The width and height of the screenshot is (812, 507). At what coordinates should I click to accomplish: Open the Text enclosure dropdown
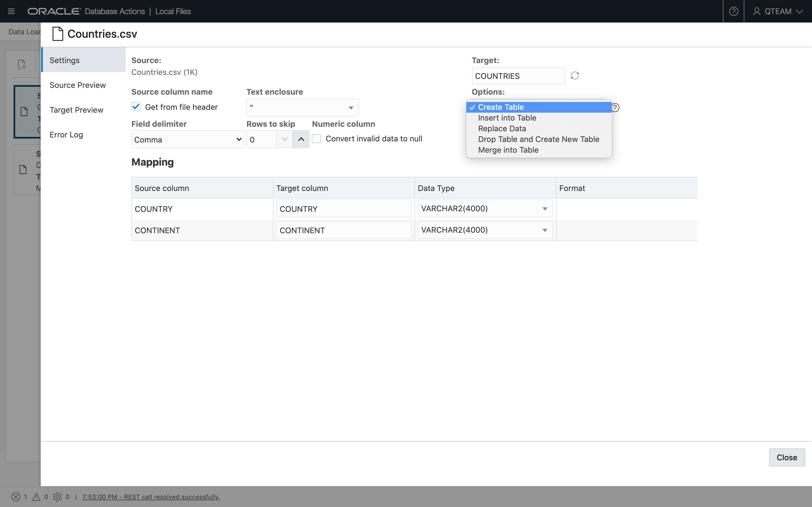302,108
